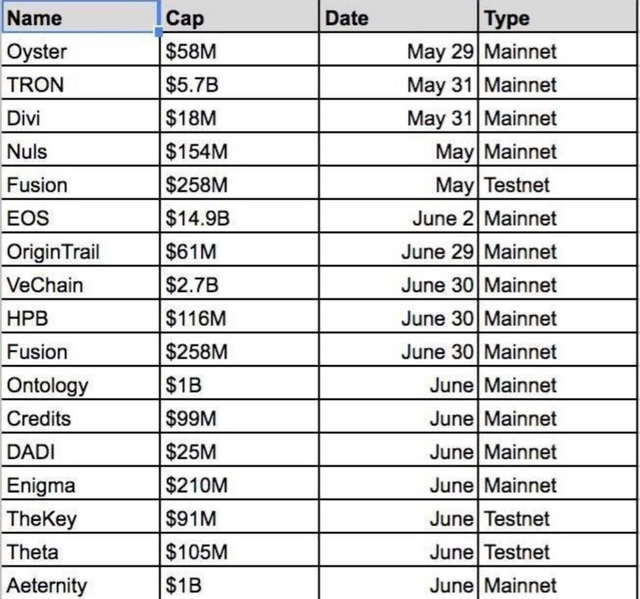The height and width of the screenshot is (599, 640).
Task: Click the VeChain name cell
Action: (x=80, y=283)
